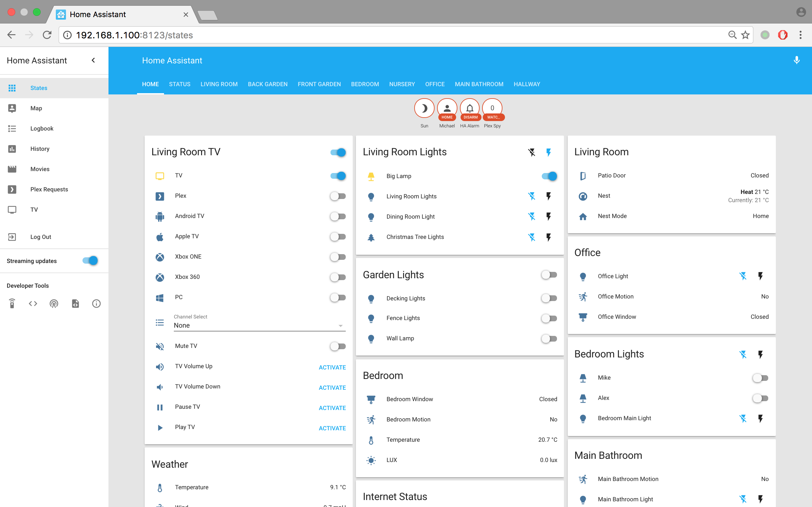
Task: Open the Chrome three-dot menu
Action: 801,35
